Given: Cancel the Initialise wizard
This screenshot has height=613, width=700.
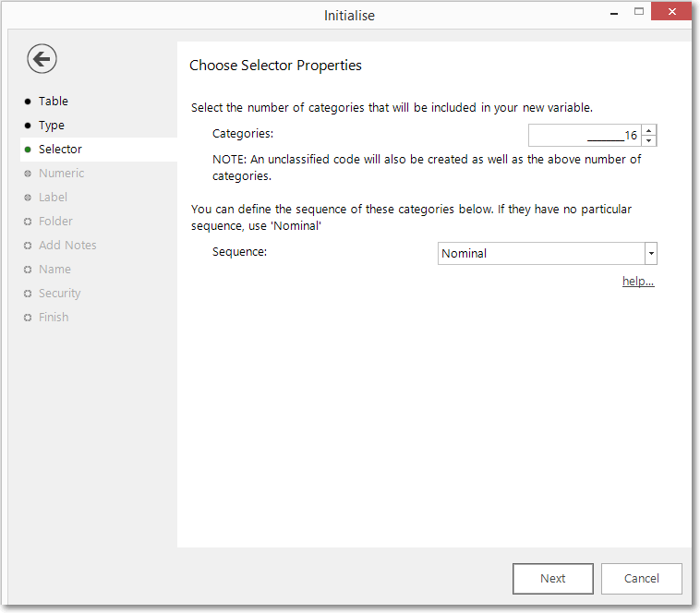Looking at the screenshot, I should (x=641, y=578).
